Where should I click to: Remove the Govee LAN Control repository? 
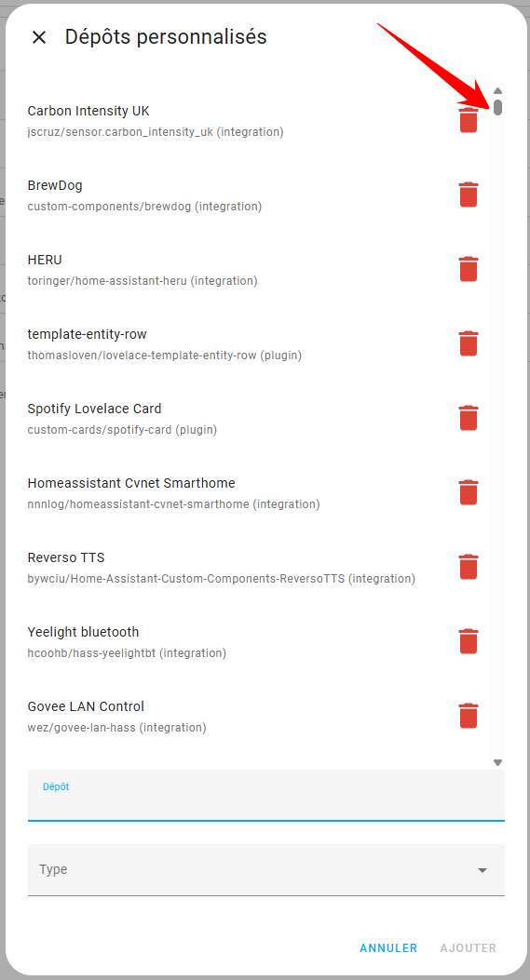click(468, 716)
